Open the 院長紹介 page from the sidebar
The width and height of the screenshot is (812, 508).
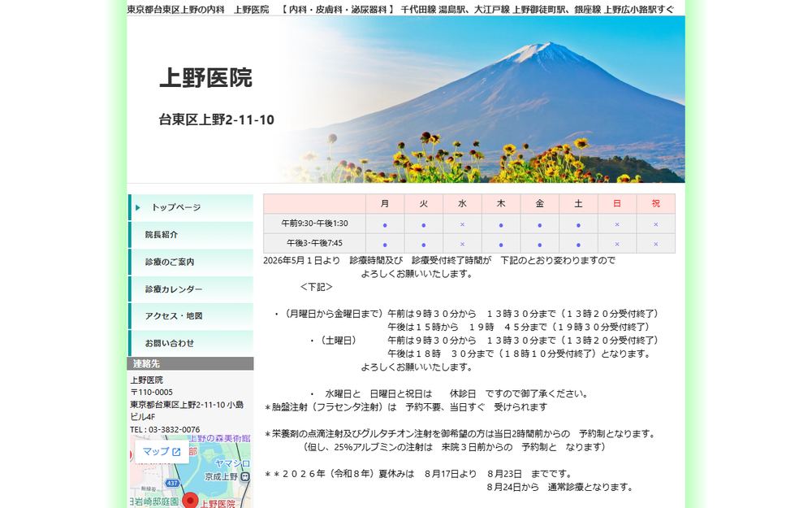191,234
